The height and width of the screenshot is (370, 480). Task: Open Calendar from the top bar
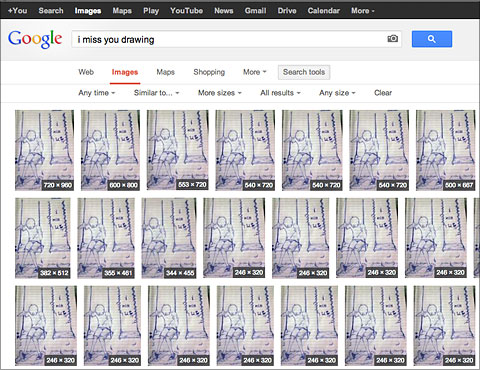323,11
